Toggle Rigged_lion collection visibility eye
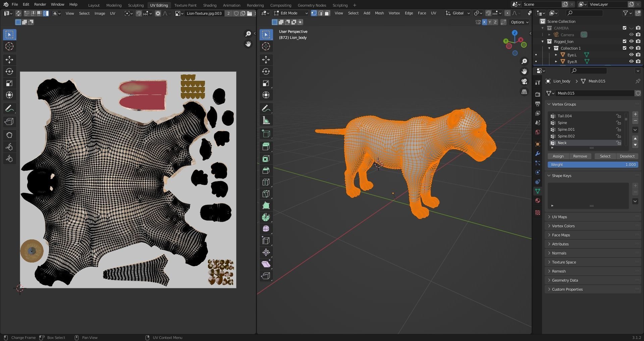This screenshot has width=644, height=341. [631, 41]
